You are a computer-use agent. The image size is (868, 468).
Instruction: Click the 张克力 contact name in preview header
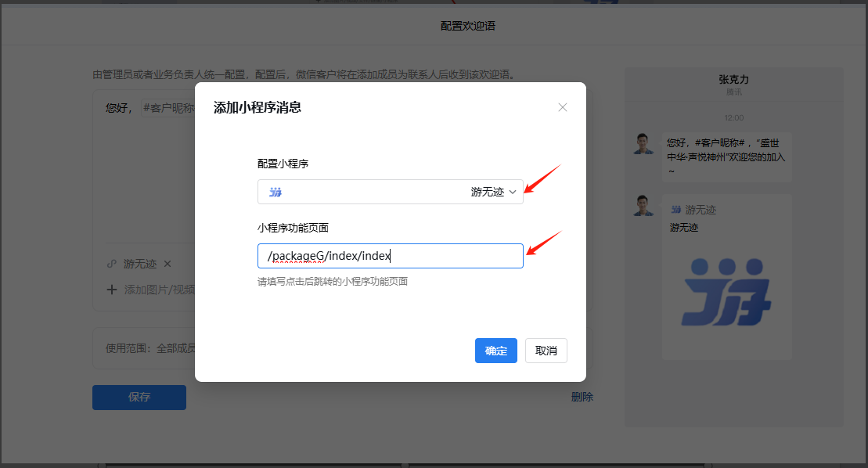(x=733, y=80)
